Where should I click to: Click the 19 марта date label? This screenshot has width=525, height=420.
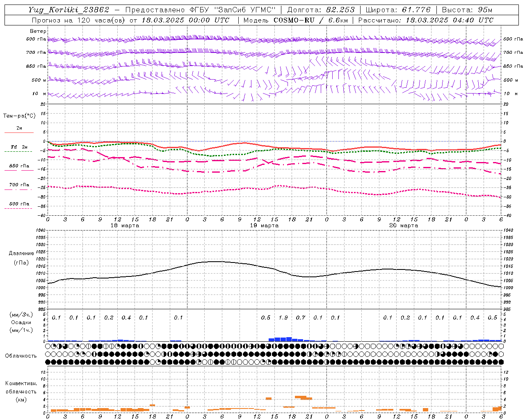point(264,226)
